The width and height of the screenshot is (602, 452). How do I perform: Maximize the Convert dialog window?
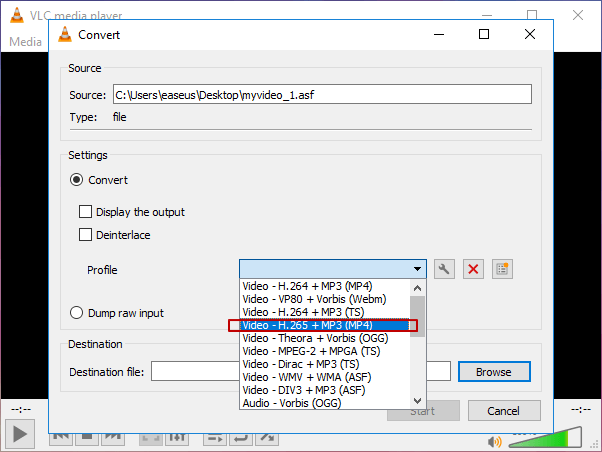tap(484, 34)
